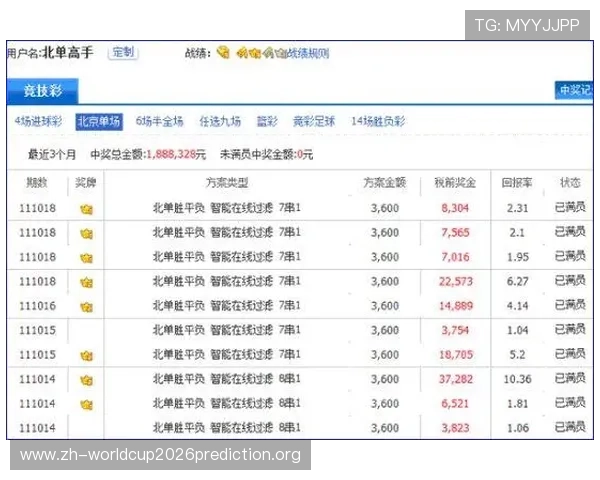This screenshot has height=480, width=600.
Task: Open the 中奖记 tab on the right
Action: 574,90
